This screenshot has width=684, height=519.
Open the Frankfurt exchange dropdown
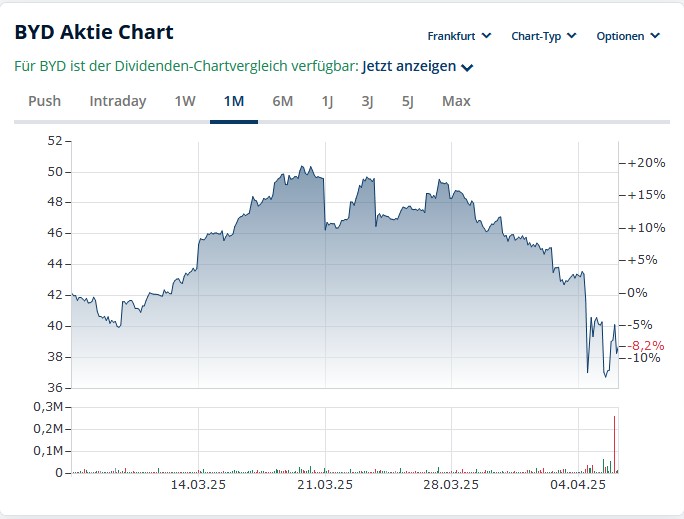459,36
